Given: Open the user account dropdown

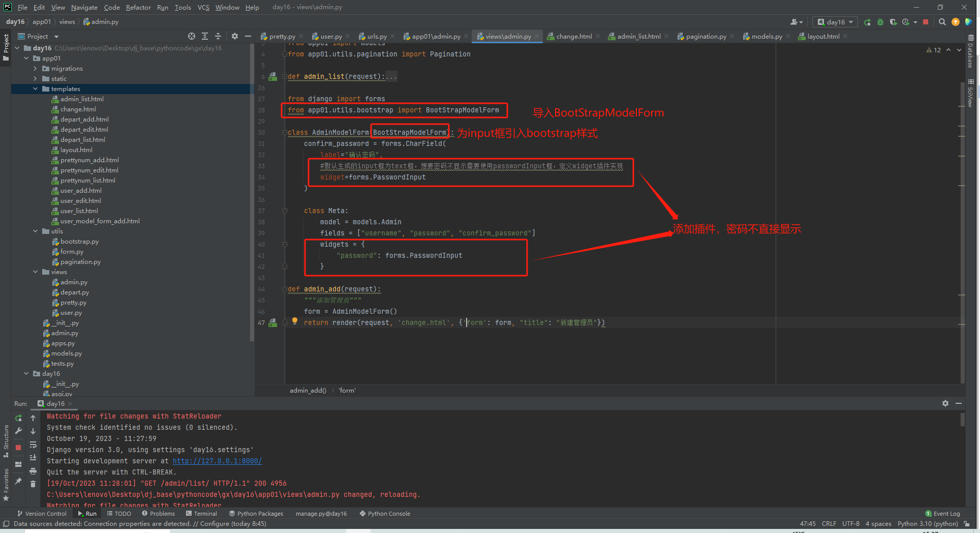Looking at the screenshot, I should [796, 22].
